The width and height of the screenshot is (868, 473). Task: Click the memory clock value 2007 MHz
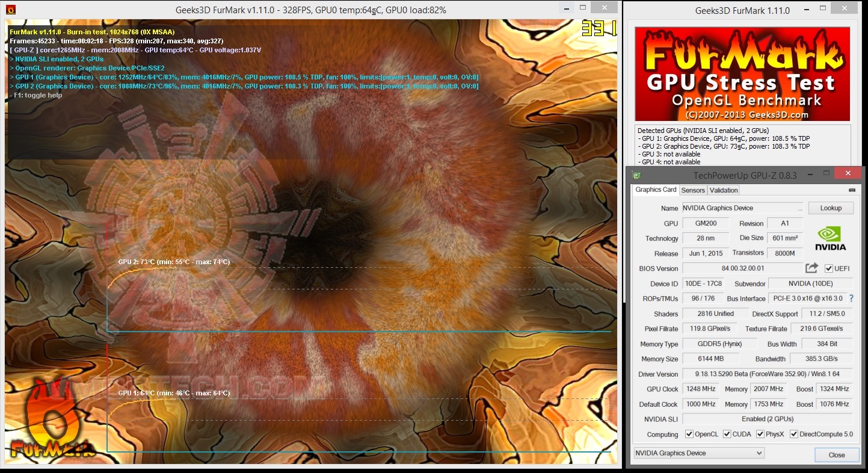[768, 389]
